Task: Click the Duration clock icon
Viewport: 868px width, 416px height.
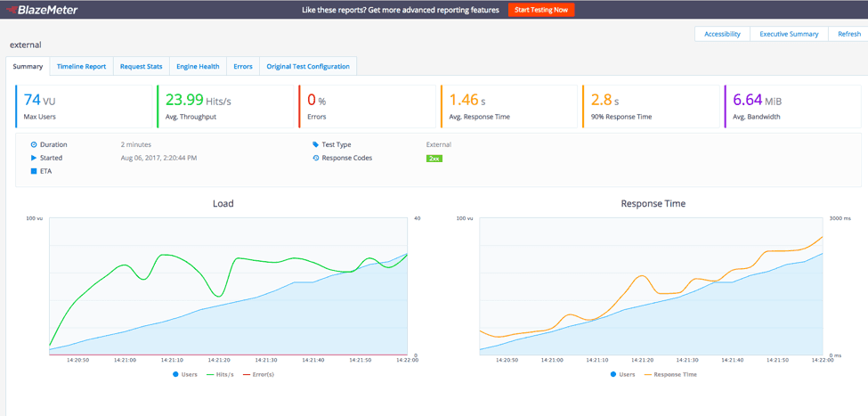Action: tap(34, 144)
